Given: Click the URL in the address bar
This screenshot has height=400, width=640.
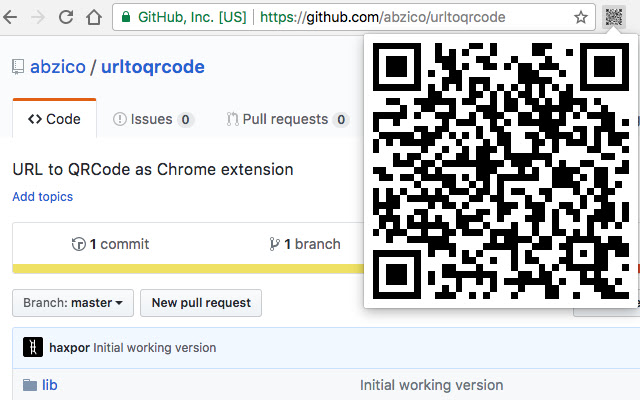Looking at the screenshot, I should coord(382,17).
